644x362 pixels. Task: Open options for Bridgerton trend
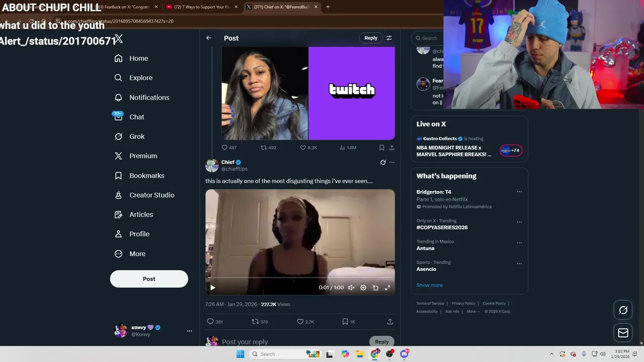(519, 192)
